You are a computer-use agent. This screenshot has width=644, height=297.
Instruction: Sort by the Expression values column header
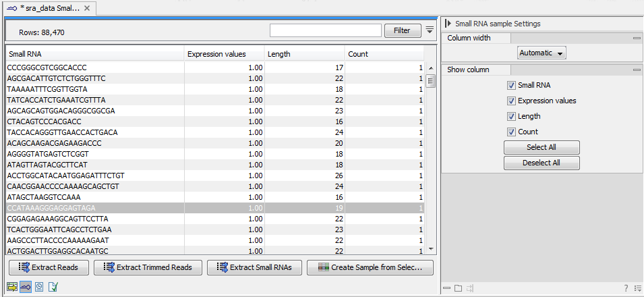click(223, 54)
